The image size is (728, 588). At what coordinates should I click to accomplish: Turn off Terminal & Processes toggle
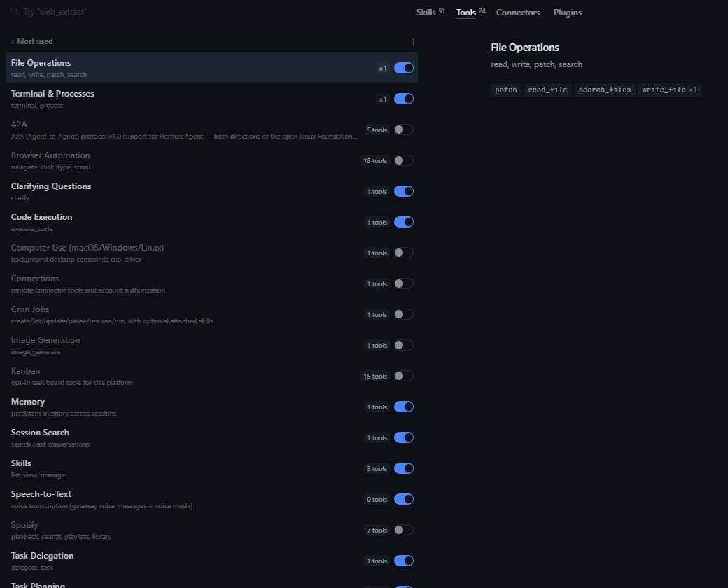tap(403, 99)
